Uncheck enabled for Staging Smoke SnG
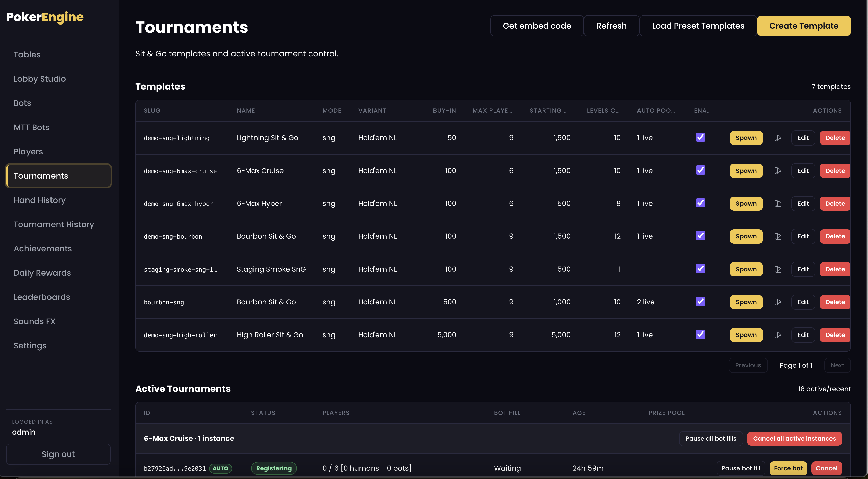The image size is (868, 479). [701, 269]
